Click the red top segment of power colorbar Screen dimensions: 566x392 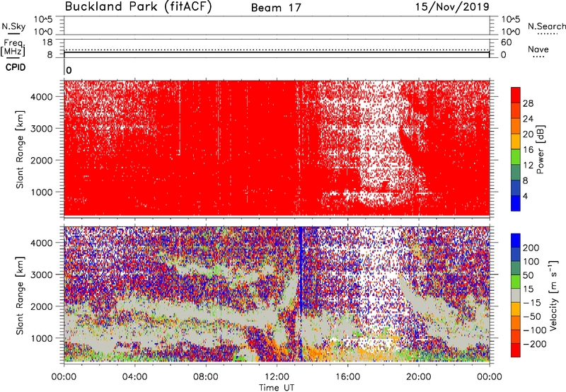tap(516, 95)
